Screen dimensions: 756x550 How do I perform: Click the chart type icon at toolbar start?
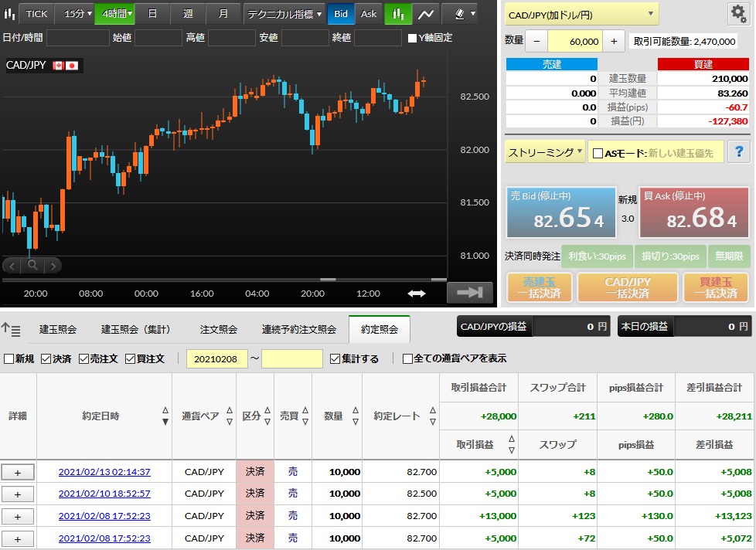pos(9,13)
